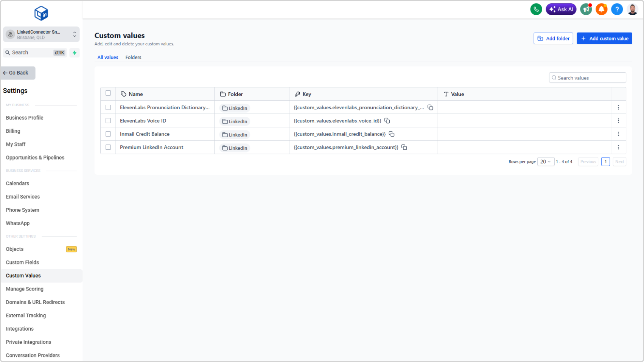
Task: Toggle the select-all checkbox in table header
Action: 108,93
